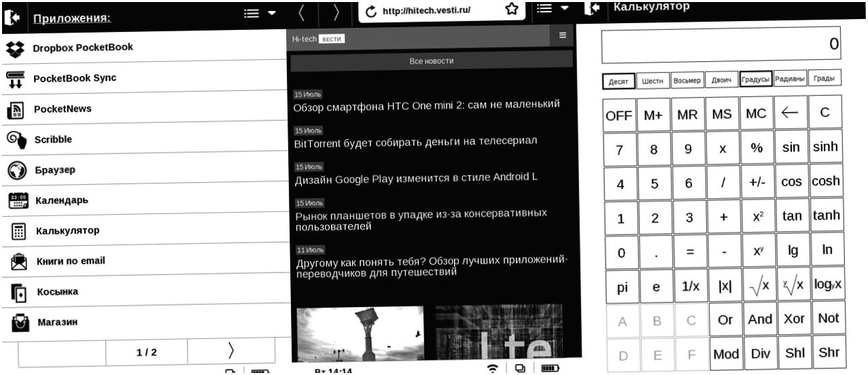Open BitTorrent телесериал news link
Screen dimensions: 868x375
click(x=415, y=142)
